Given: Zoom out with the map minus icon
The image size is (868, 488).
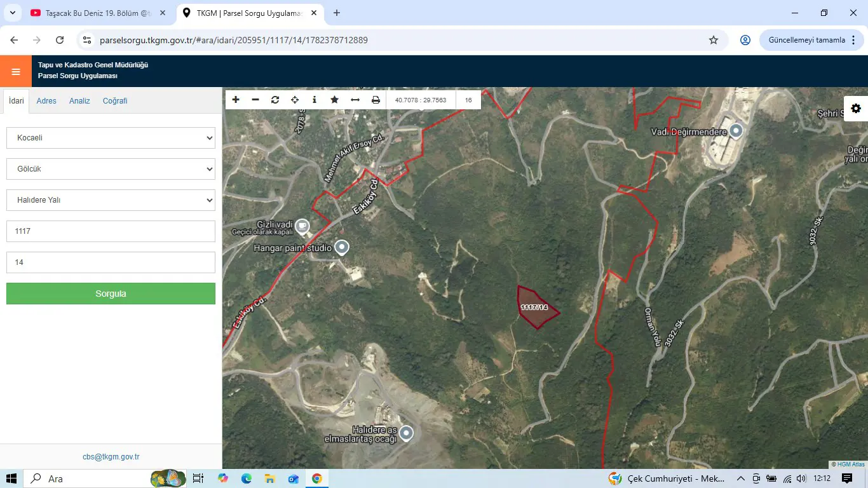Looking at the screenshot, I should [255, 100].
